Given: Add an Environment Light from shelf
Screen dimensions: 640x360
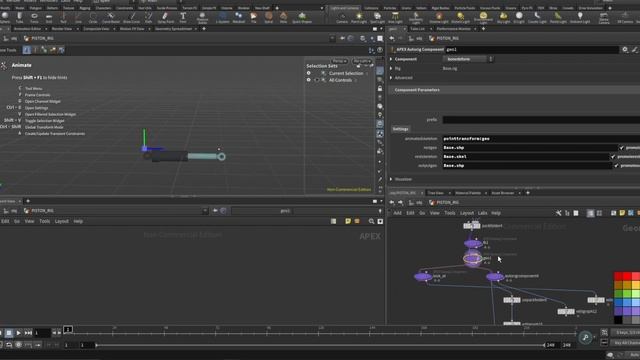Looking at the screenshot, I should 483,18.
